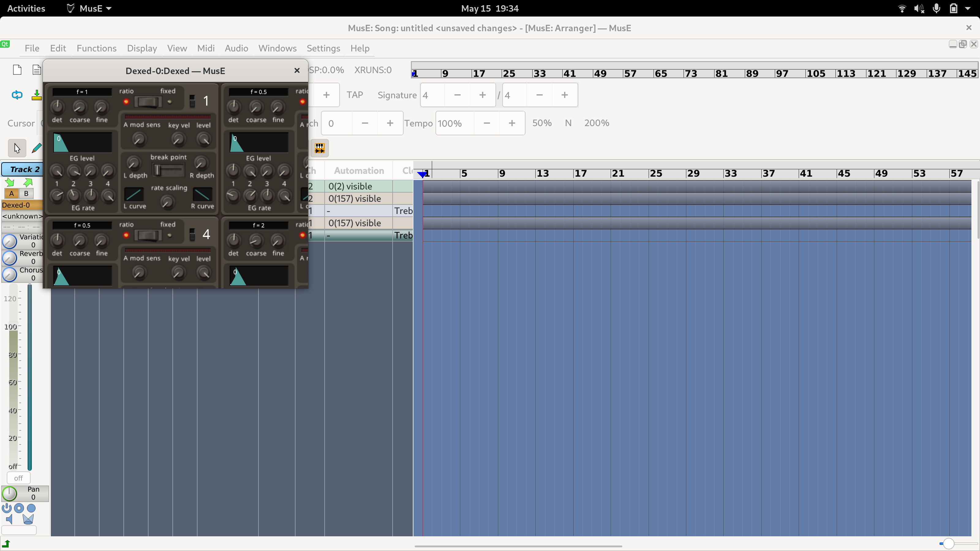Select the pencil draw tool
Screen dimensions: 980x551
pos(36,148)
